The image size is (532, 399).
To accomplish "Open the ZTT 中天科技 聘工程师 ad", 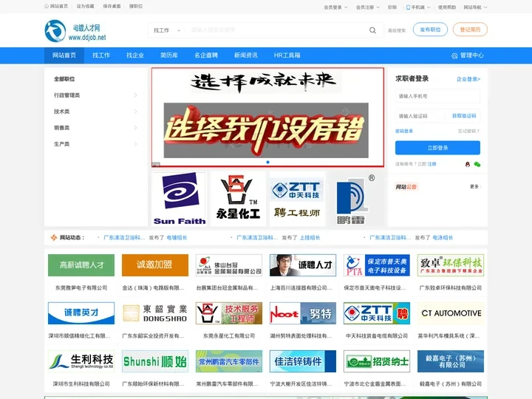I will (297, 199).
